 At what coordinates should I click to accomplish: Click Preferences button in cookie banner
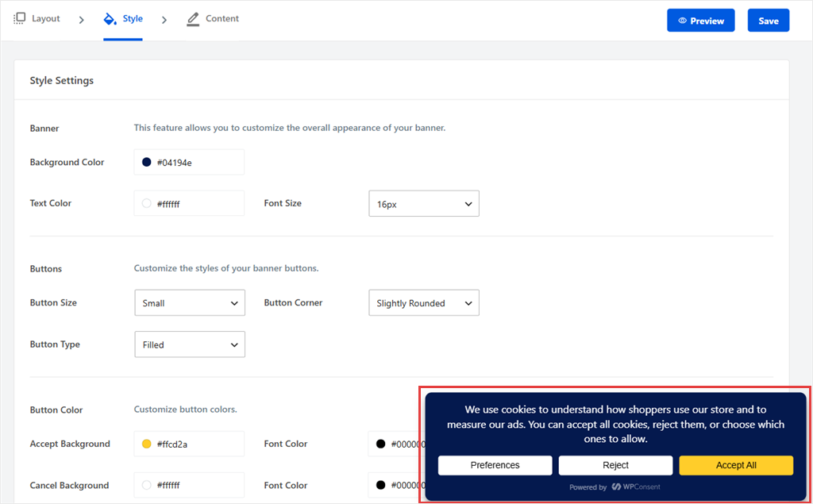pos(495,465)
